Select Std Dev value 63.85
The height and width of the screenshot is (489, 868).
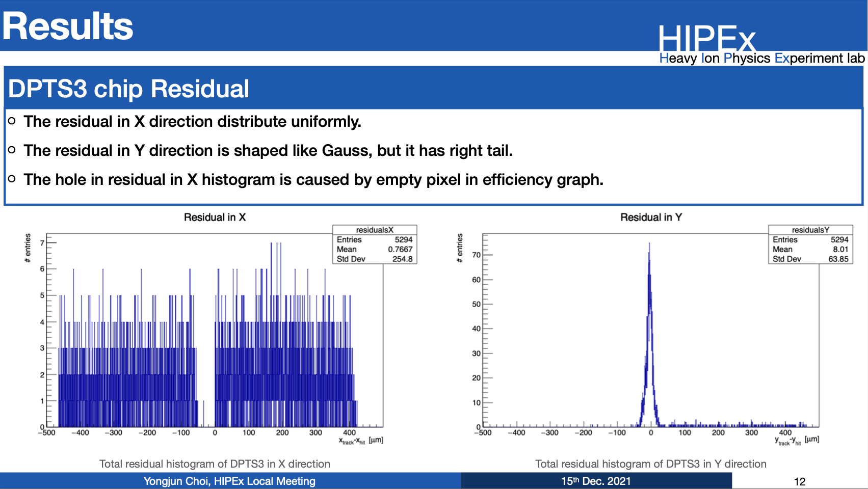pos(838,259)
